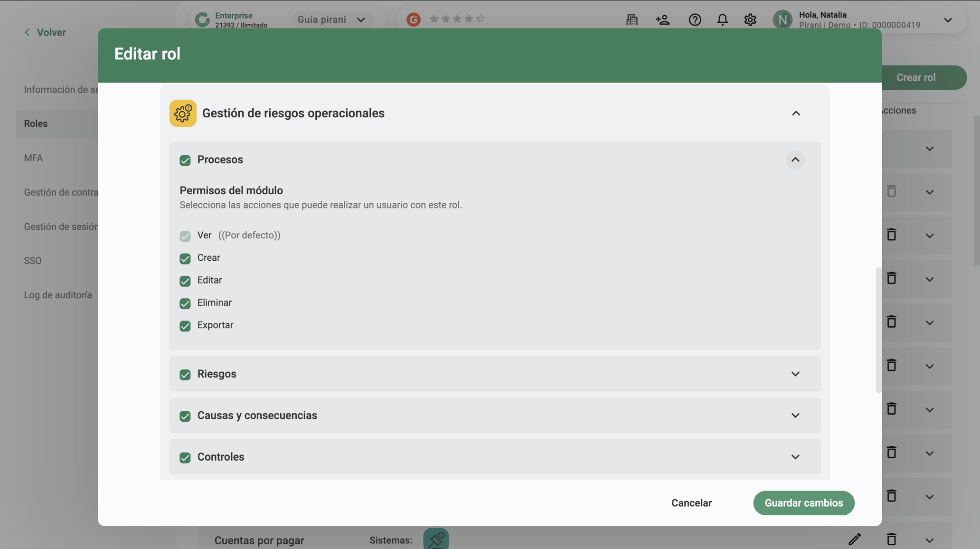Image resolution: width=980 pixels, height=549 pixels.
Task: Click the trash icon in Cuentas por pagar row
Action: (x=891, y=540)
